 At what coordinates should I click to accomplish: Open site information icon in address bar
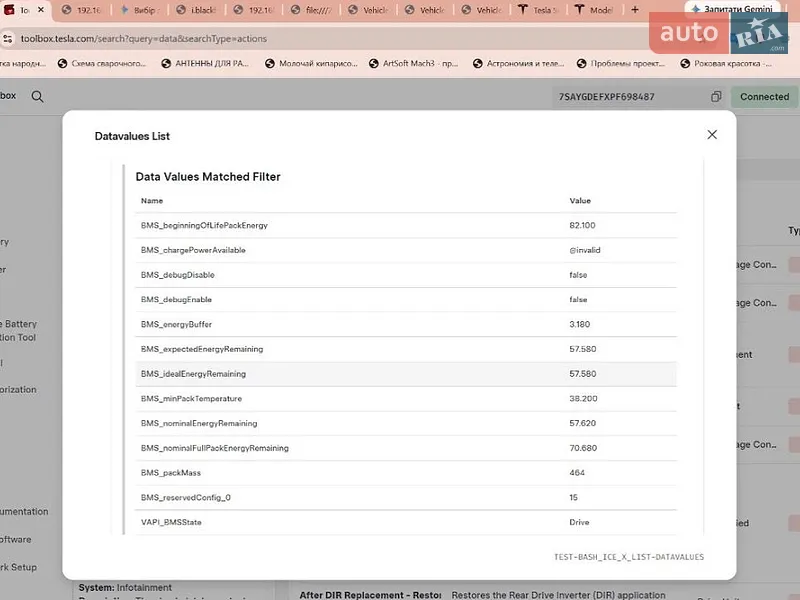(8, 39)
